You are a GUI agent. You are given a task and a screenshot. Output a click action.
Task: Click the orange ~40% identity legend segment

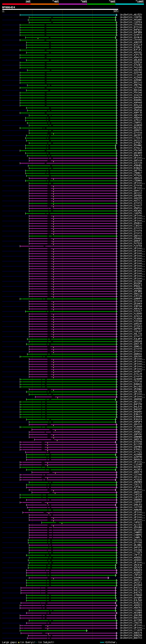click(45, 4)
